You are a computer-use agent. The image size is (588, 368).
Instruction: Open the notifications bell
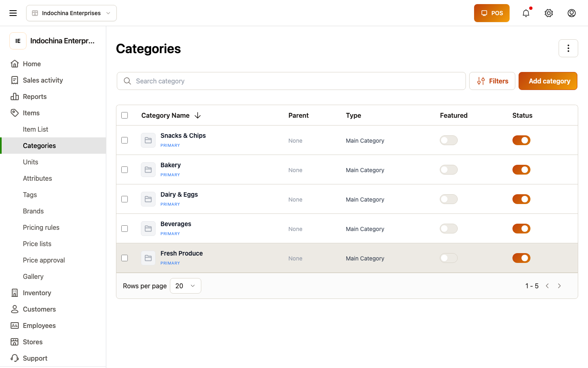526,13
